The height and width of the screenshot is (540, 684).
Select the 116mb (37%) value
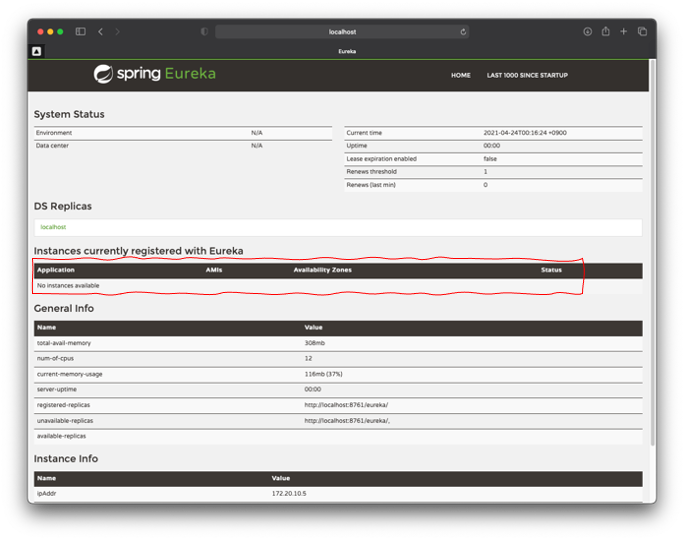pyautogui.click(x=323, y=374)
